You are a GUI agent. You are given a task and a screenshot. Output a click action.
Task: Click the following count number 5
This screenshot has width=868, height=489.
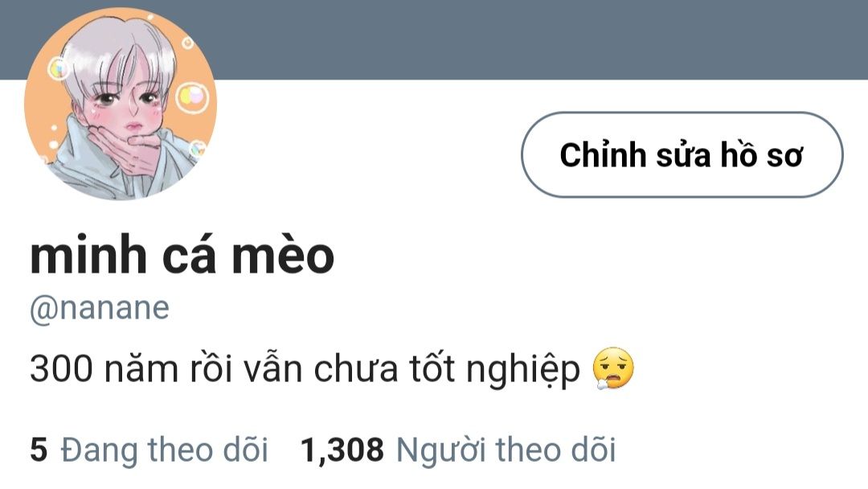tap(39, 449)
